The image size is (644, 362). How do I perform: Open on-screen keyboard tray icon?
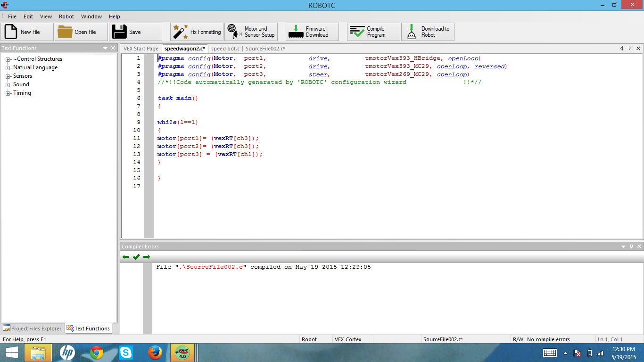coord(550,353)
